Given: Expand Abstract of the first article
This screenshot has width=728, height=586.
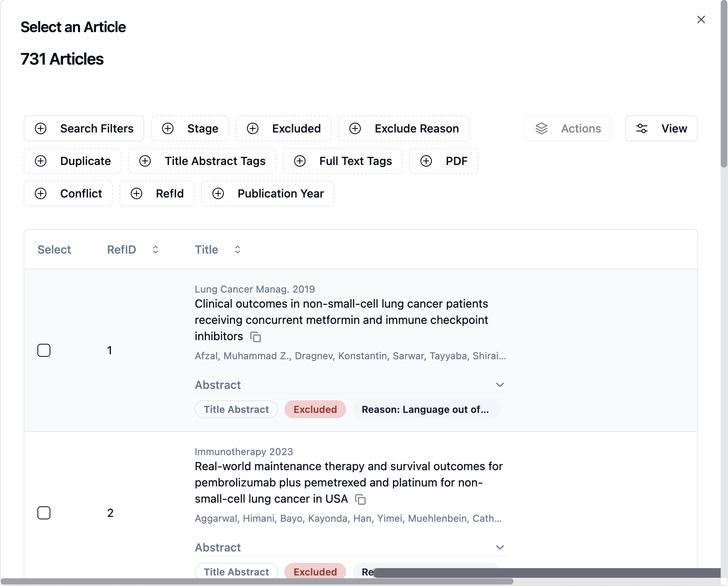Looking at the screenshot, I should [x=500, y=385].
